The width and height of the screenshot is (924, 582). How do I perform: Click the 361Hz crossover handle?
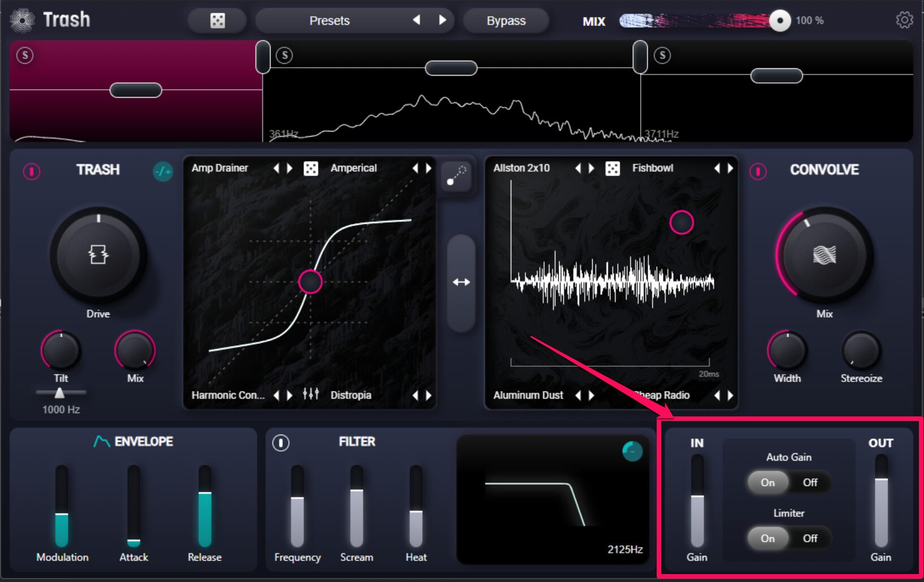263,57
